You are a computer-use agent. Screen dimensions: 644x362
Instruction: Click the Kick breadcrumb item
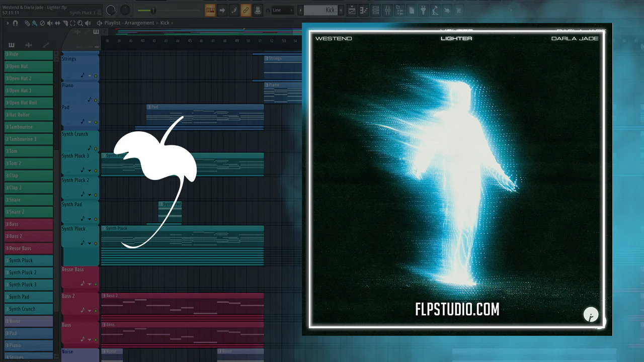tap(165, 23)
